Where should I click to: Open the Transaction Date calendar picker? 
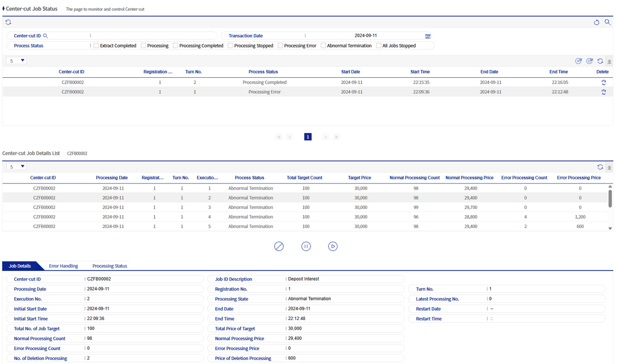[428, 36]
